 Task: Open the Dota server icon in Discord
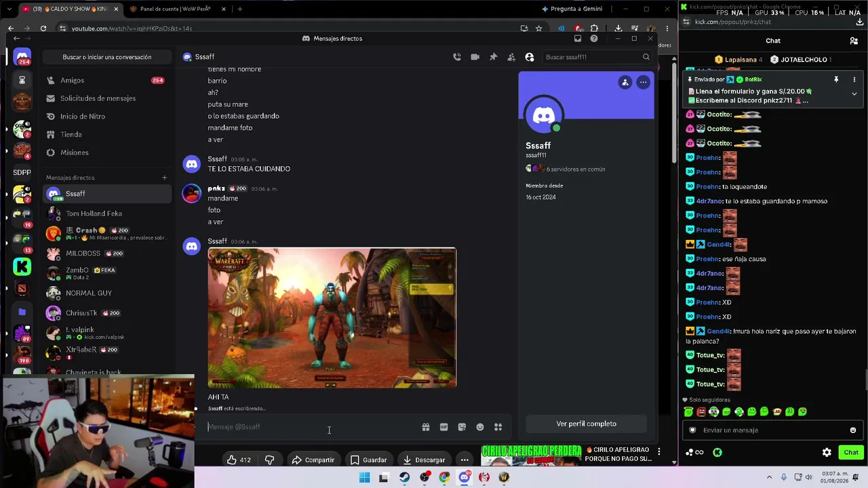tap(22, 289)
